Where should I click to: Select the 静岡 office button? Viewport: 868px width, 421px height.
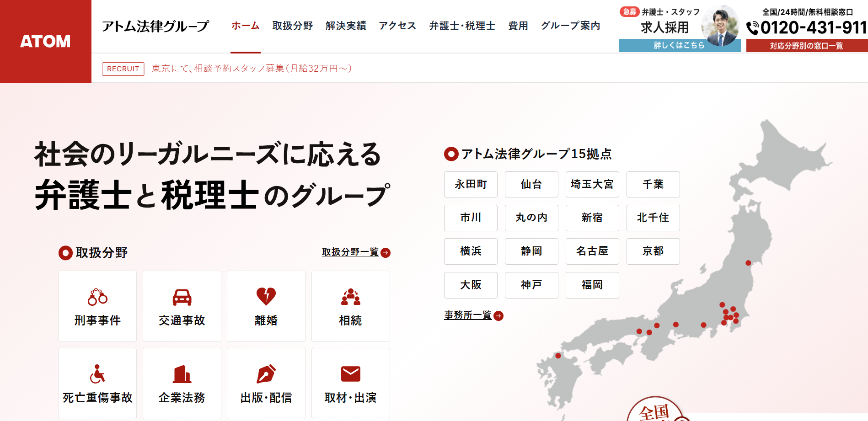click(x=531, y=251)
